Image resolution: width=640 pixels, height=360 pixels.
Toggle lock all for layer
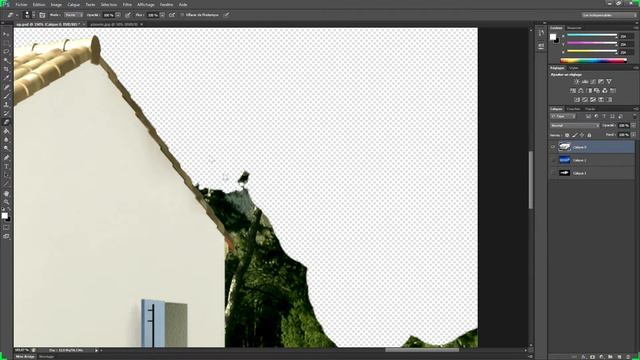pyautogui.click(x=589, y=135)
